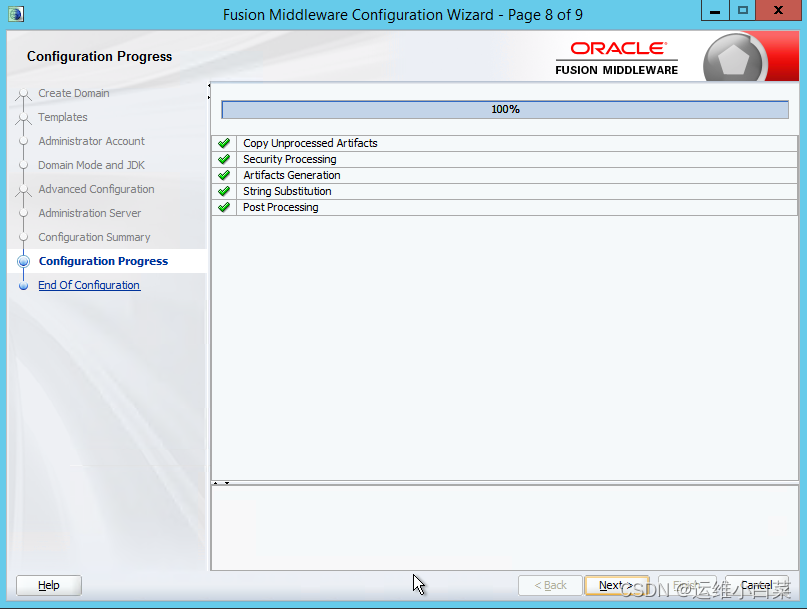The width and height of the screenshot is (807, 609).
Task: Click the Artifacts Generation row text
Action: (292, 175)
